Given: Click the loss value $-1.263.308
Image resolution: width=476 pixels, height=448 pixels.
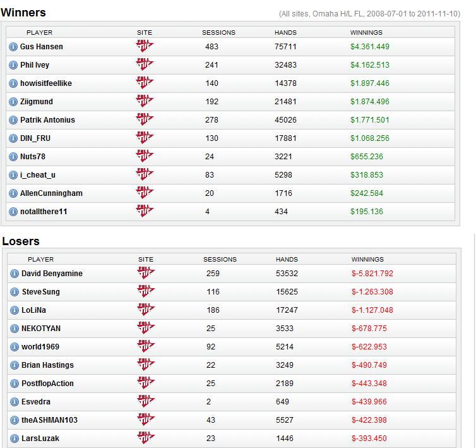Looking at the screenshot, I should coord(372,292).
